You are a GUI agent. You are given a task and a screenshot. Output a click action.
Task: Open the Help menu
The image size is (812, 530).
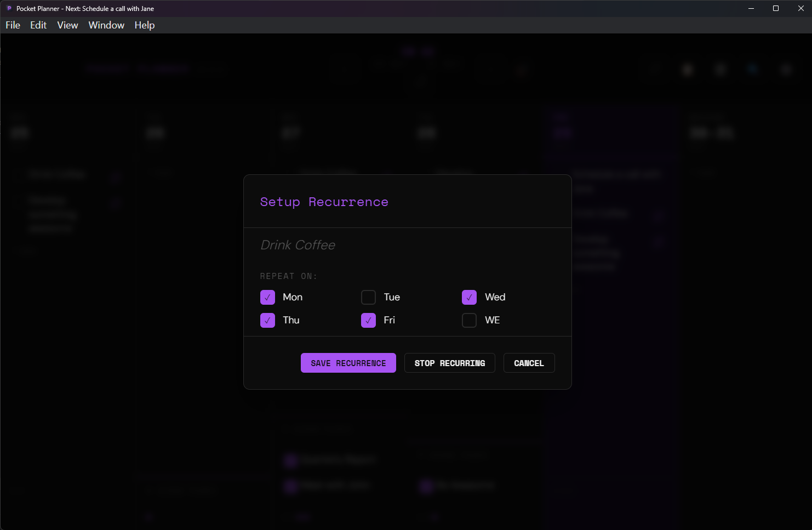(145, 25)
